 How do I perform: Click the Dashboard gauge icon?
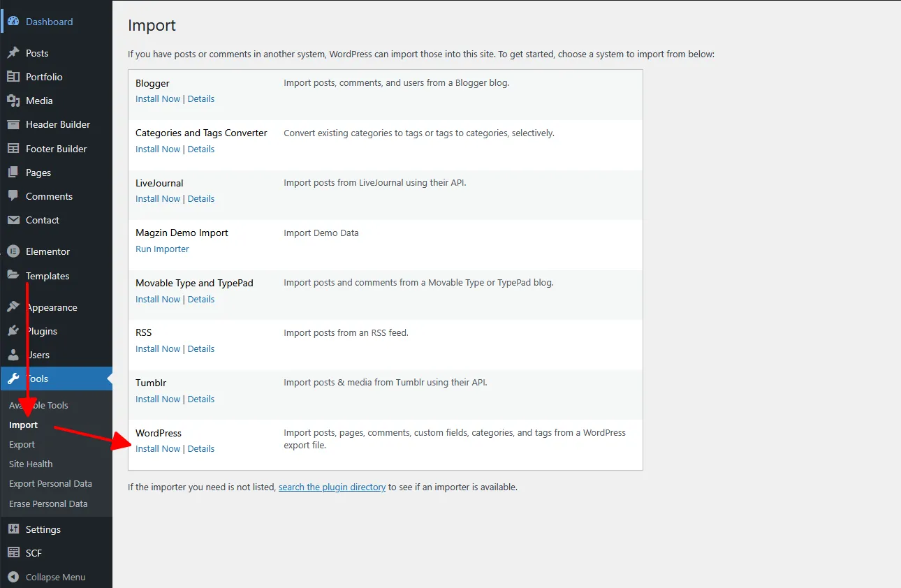(13, 22)
